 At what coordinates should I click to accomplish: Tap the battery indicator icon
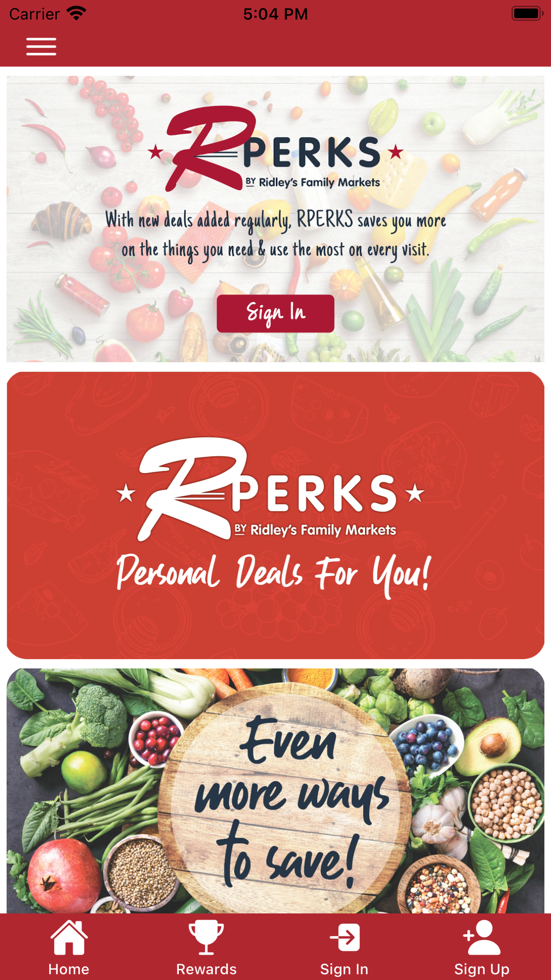527,14
